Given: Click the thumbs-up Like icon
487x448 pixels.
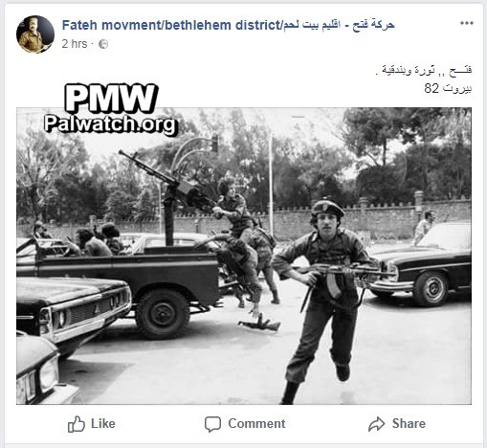Looking at the screenshot, I should [77, 424].
